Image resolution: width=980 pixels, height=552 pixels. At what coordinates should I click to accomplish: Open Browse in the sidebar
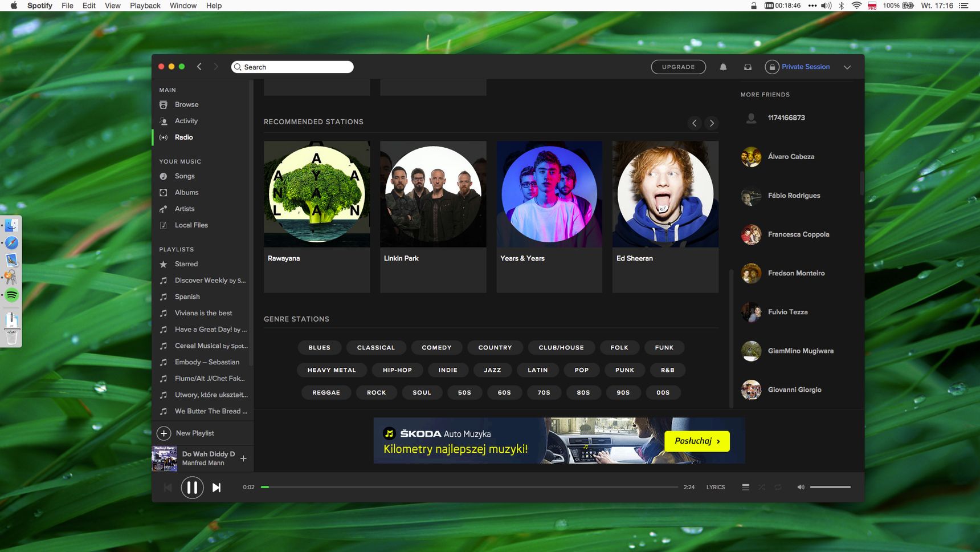pos(186,104)
